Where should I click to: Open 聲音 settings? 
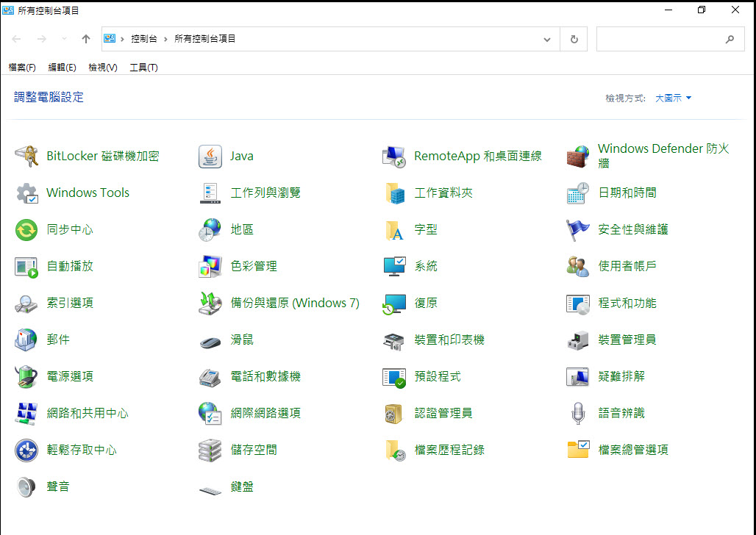[x=59, y=486]
